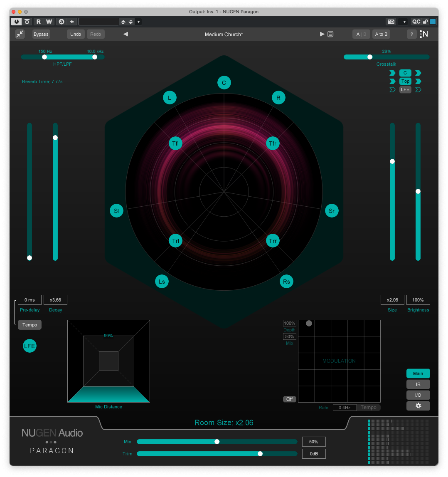Screen dimensions: 448x477
Task: Click the collapse view arrows icon
Action: 20,34
